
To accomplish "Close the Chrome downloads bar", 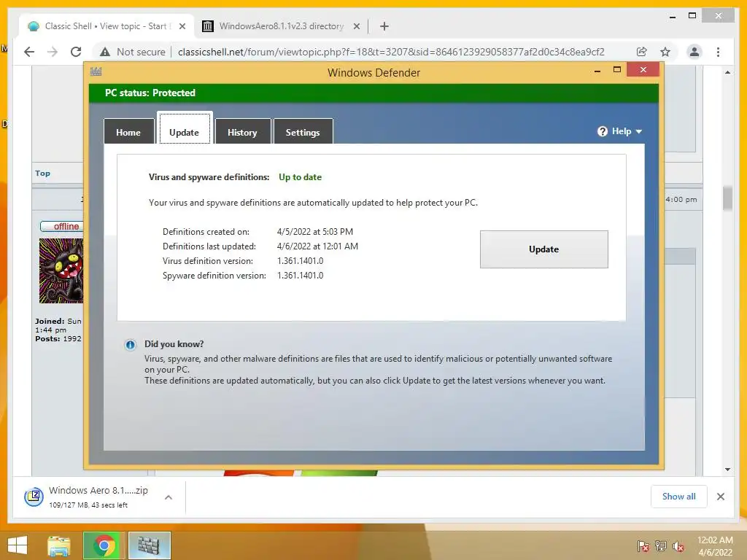I will [x=720, y=497].
